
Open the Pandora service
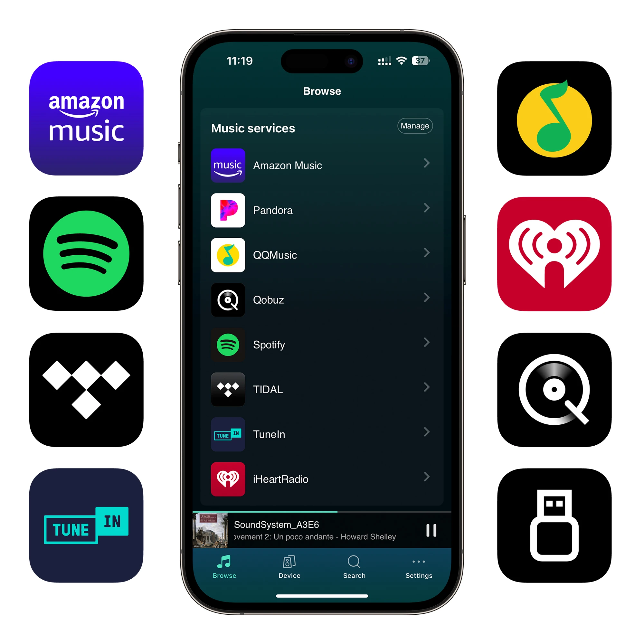pyautogui.click(x=321, y=209)
